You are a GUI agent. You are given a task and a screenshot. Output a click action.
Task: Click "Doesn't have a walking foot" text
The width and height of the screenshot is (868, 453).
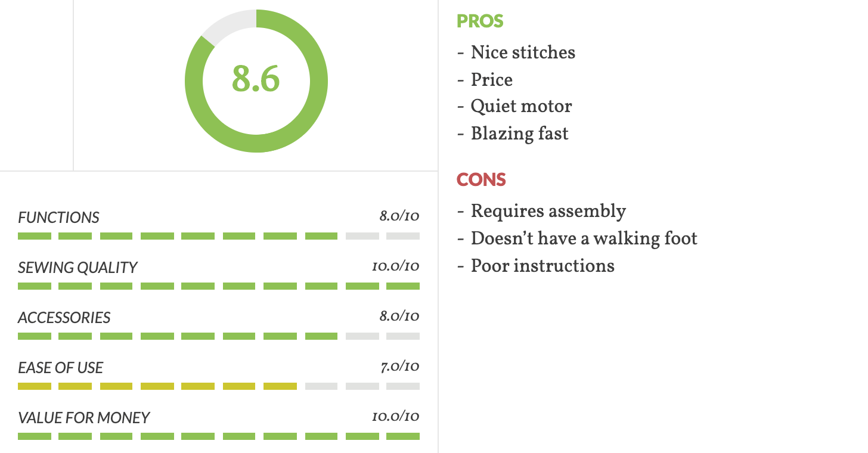point(583,238)
